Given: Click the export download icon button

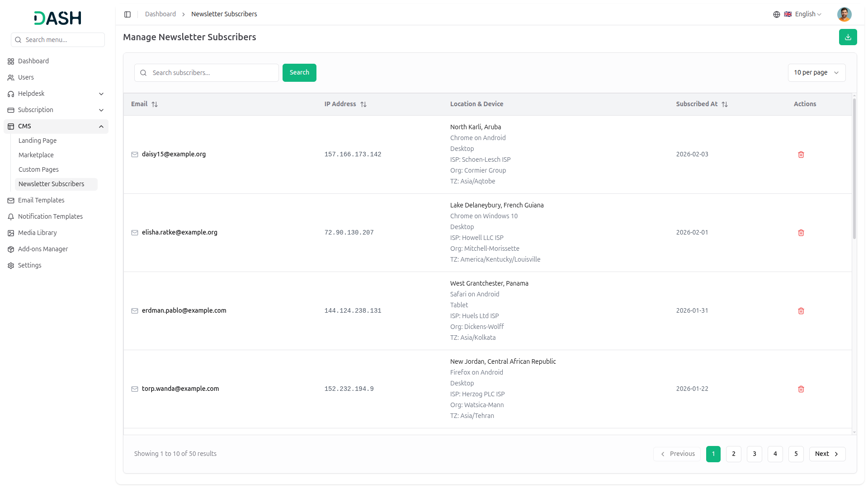Looking at the screenshot, I should (848, 37).
